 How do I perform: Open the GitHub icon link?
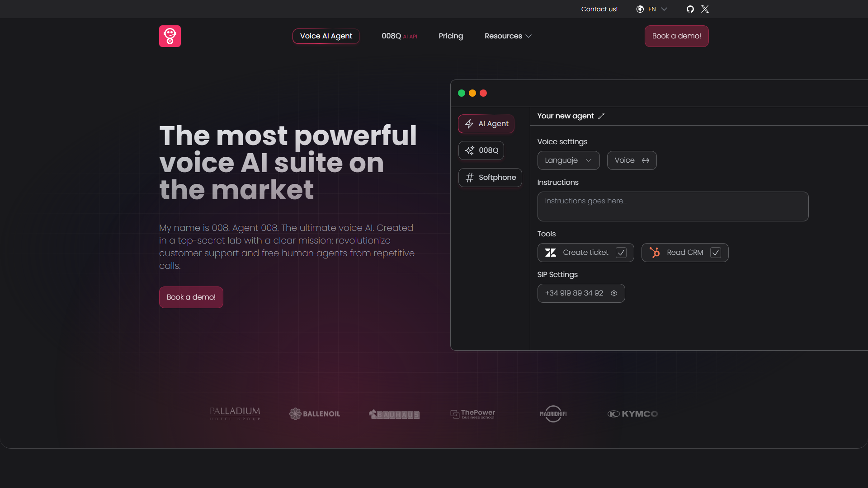[690, 9]
